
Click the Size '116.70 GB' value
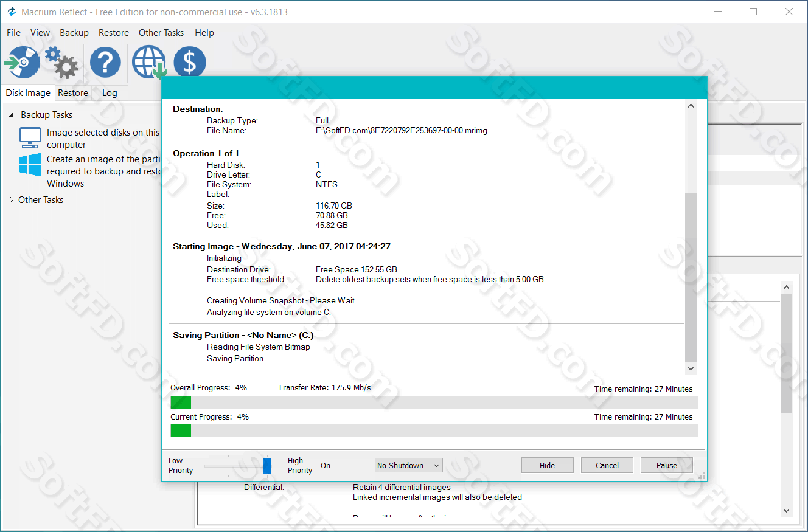click(333, 206)
